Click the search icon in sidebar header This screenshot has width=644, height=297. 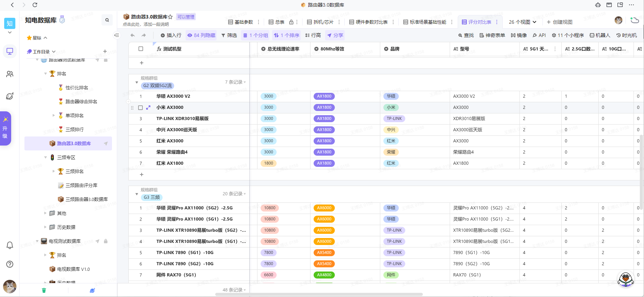(x=107, y=20)
